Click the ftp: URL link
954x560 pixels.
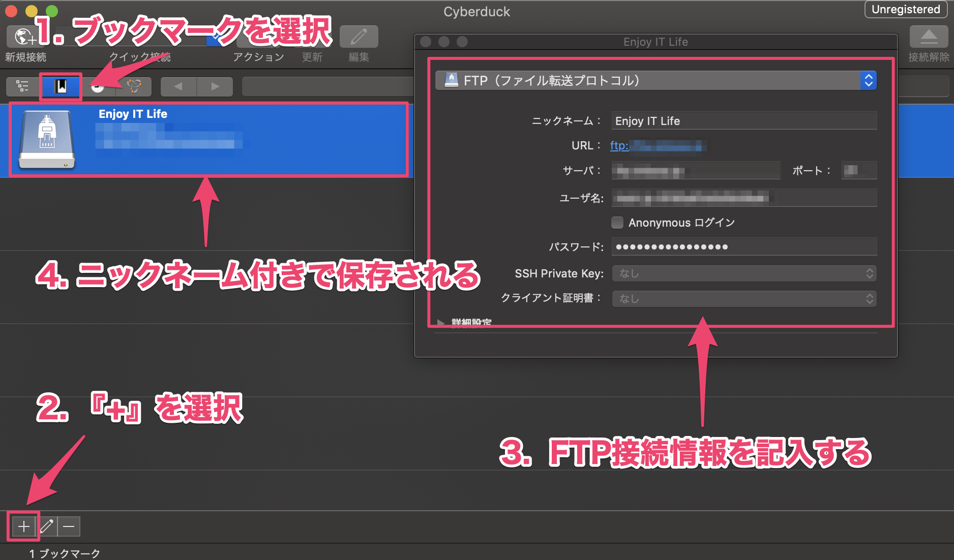click(619, 146)
